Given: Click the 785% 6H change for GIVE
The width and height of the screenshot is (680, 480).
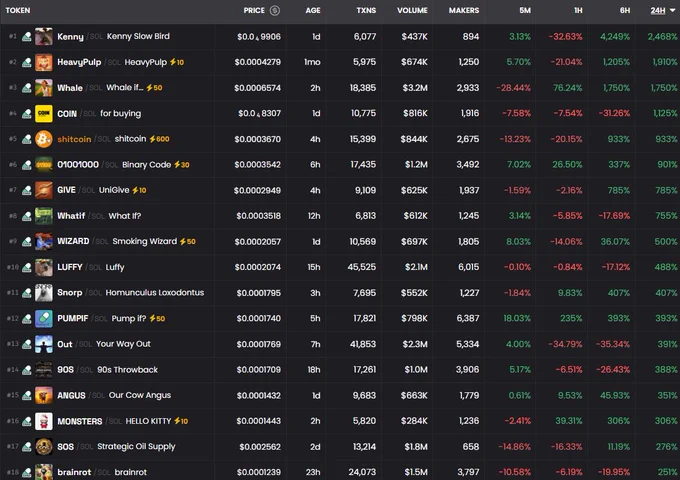Looking at the screenshot, I should tap(618, 190).
